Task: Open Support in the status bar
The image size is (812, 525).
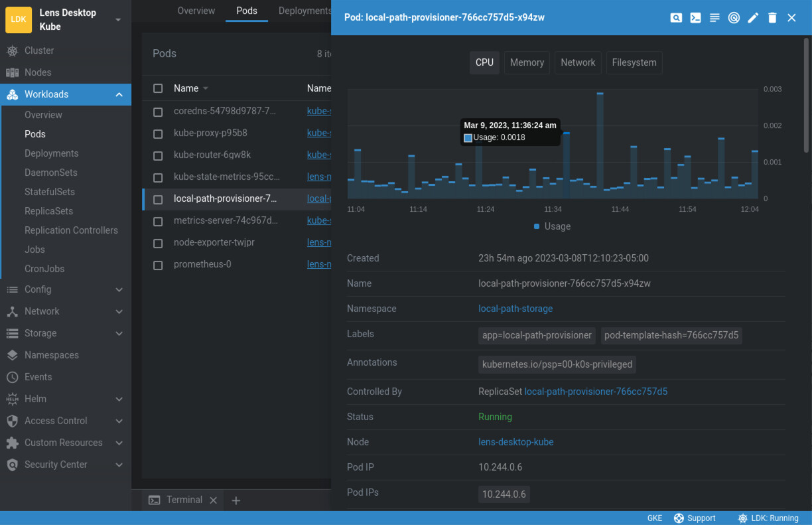Action: coord(695,518)
